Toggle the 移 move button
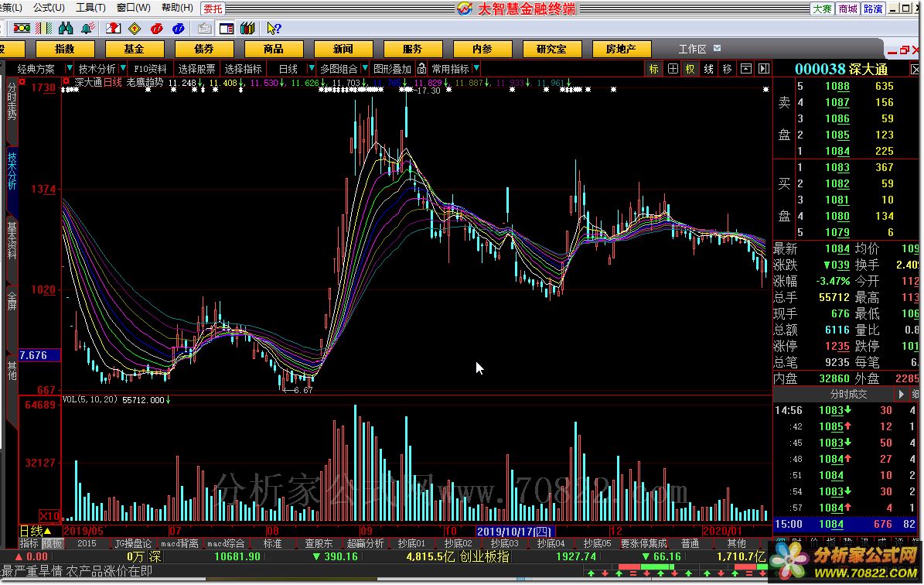 [x=727, y=69]
